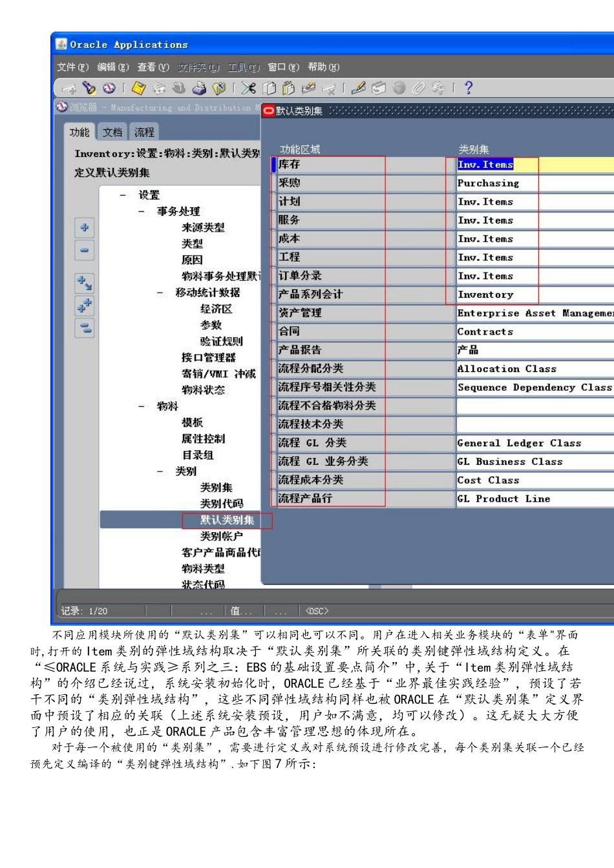Select 类别帐户 in navigator tree
The image size is (614, 868).
[222, 536]
